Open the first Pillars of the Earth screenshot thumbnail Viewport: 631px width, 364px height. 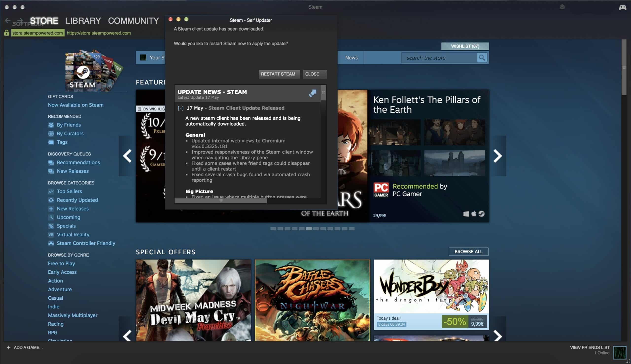click(x=396, y=133)
